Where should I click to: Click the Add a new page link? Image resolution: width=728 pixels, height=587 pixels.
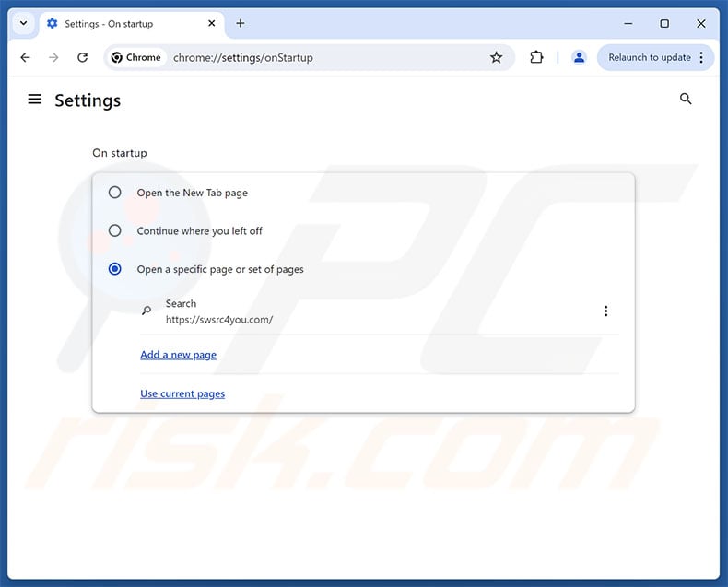(178, 355)
